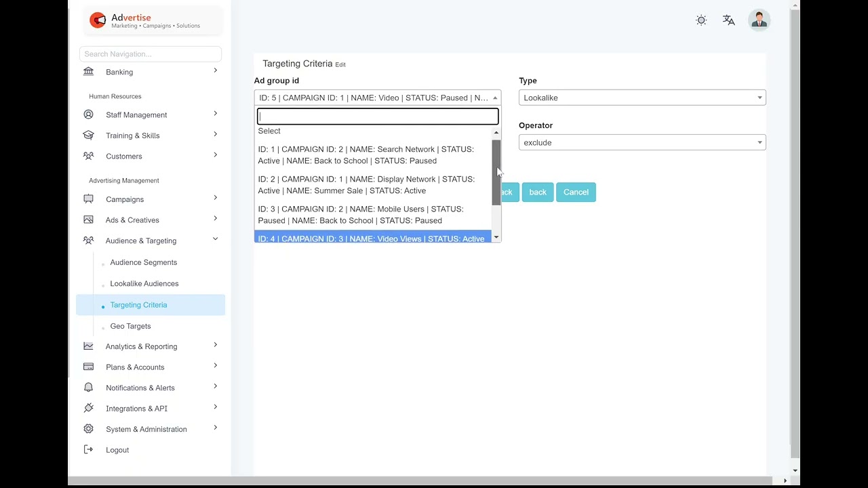Select Targeting Criteria submenu item
The image size is (868, 488).
[151, 305]
